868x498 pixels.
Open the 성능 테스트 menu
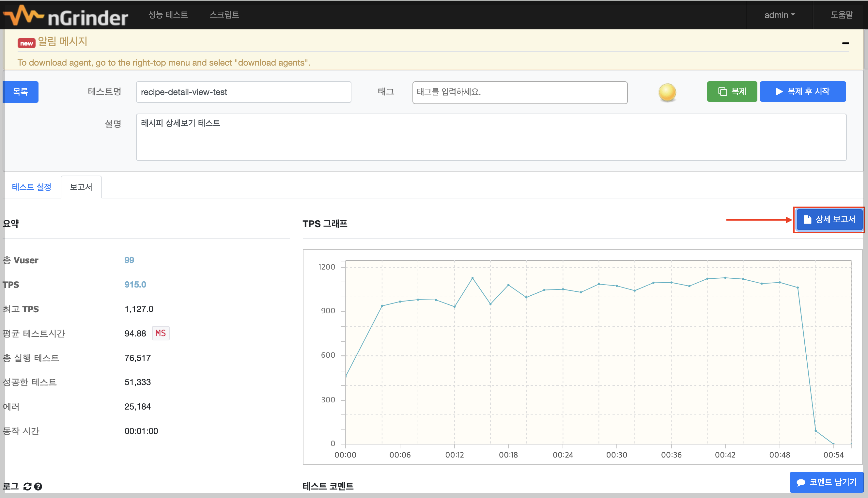point(168,15)
